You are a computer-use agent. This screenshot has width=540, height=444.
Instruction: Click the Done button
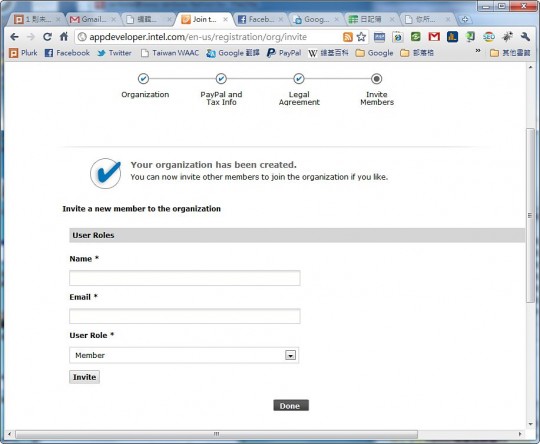[x=291, y=406]
